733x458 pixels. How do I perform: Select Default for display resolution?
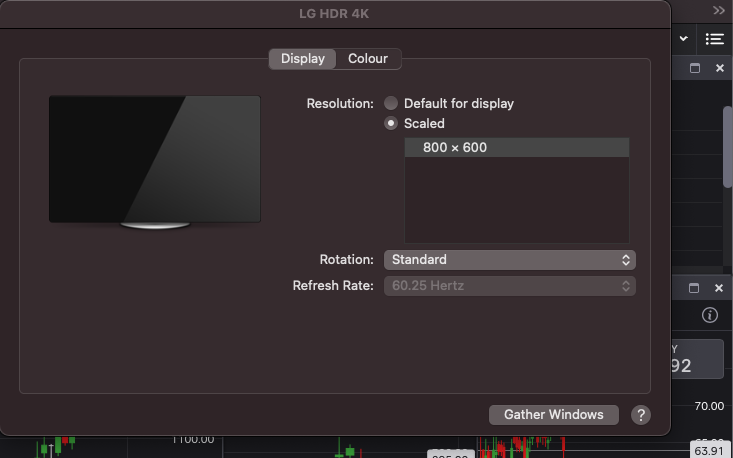pyautogui.click(x=391, y=103)
